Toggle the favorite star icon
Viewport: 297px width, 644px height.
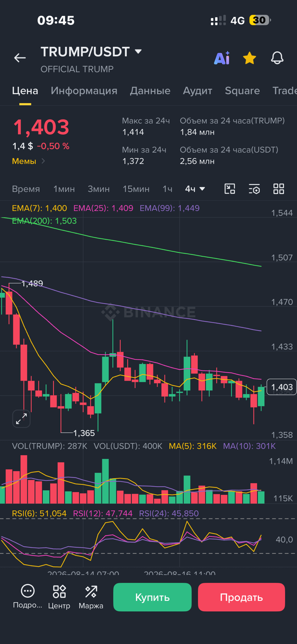coord(249,58)
